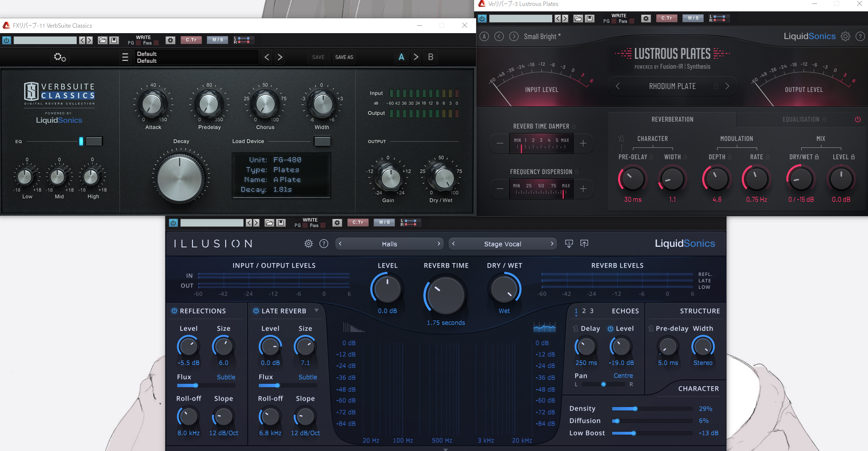Save preset disk icon in VerbSuite host bar
The height and width of the screenshot is (451, 868).
pos(114,40)
